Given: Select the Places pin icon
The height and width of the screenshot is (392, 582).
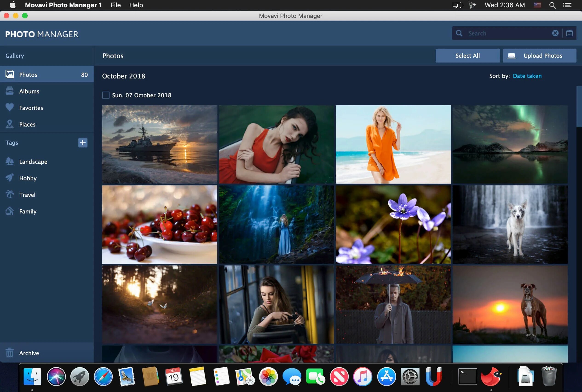Looking at the screenshot, I should 9,124.
